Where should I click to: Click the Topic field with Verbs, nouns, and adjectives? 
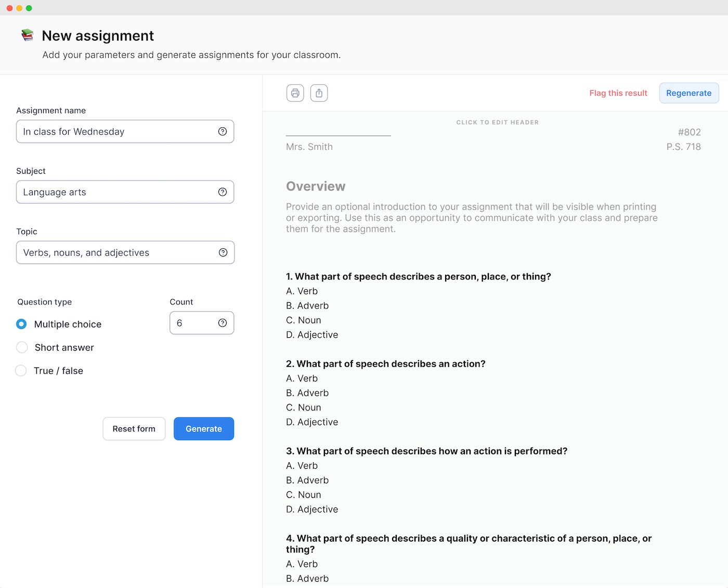[x=125, y=252]
